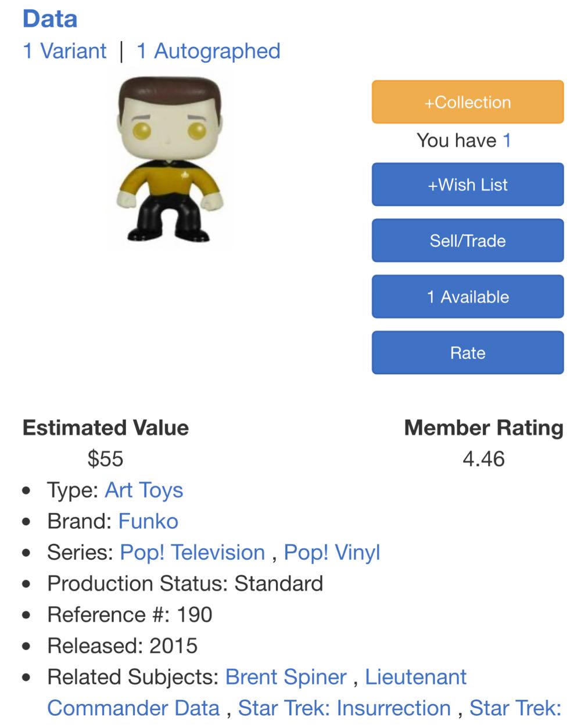Browse the Art Toys type category

(x=143, y=491)
